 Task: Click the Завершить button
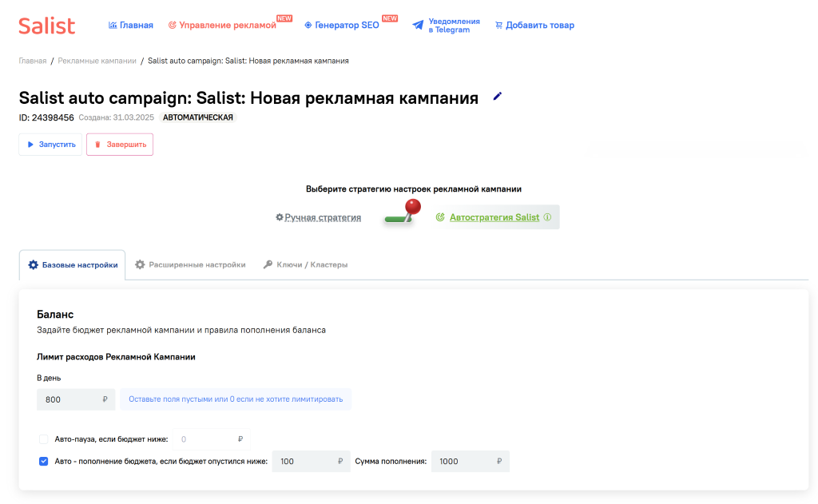click(x=119, y=145)
